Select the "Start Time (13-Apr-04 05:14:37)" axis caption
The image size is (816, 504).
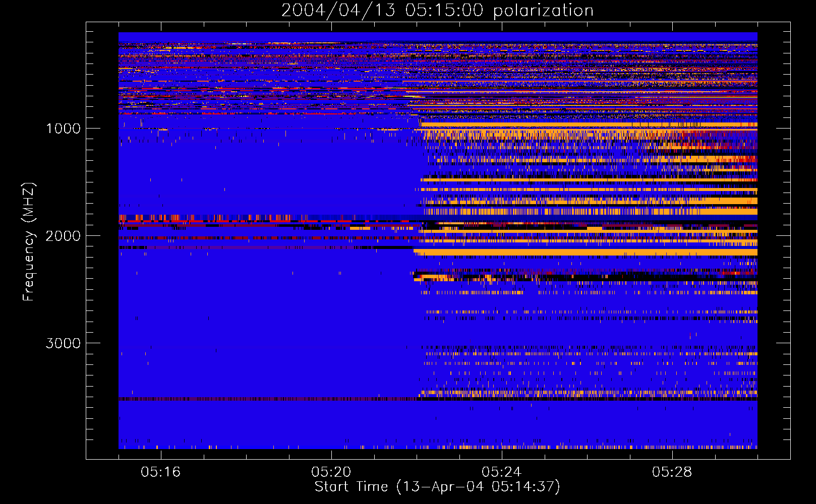[437, 487]
